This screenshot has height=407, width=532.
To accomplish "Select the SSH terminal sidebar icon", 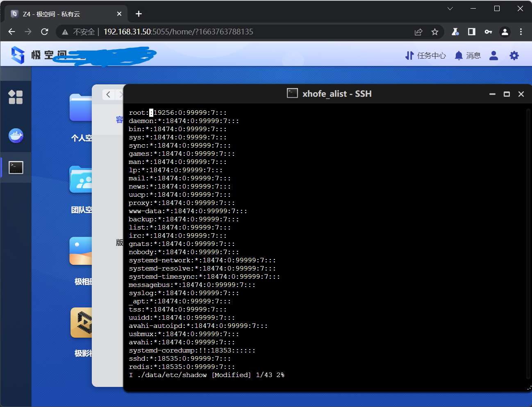I will coord(16,167).
